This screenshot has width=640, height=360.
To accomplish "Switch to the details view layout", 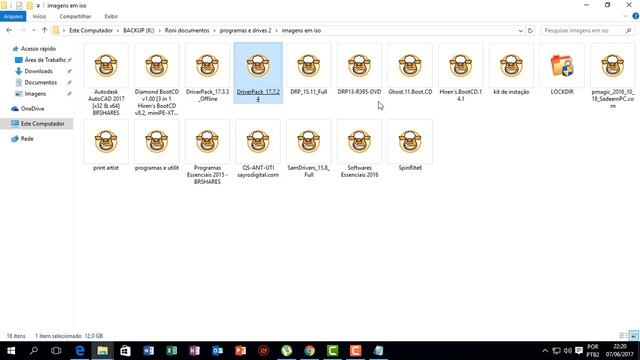I will point(623,336).
